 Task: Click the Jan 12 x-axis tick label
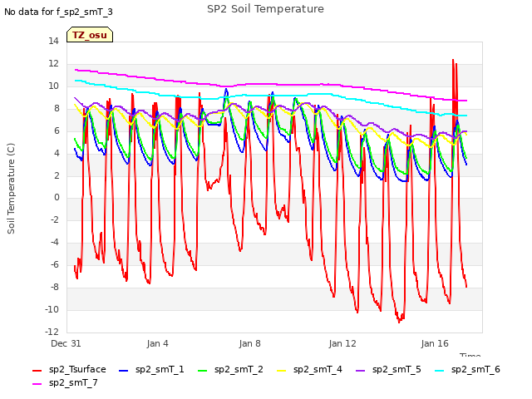click(x=342, y=343)
